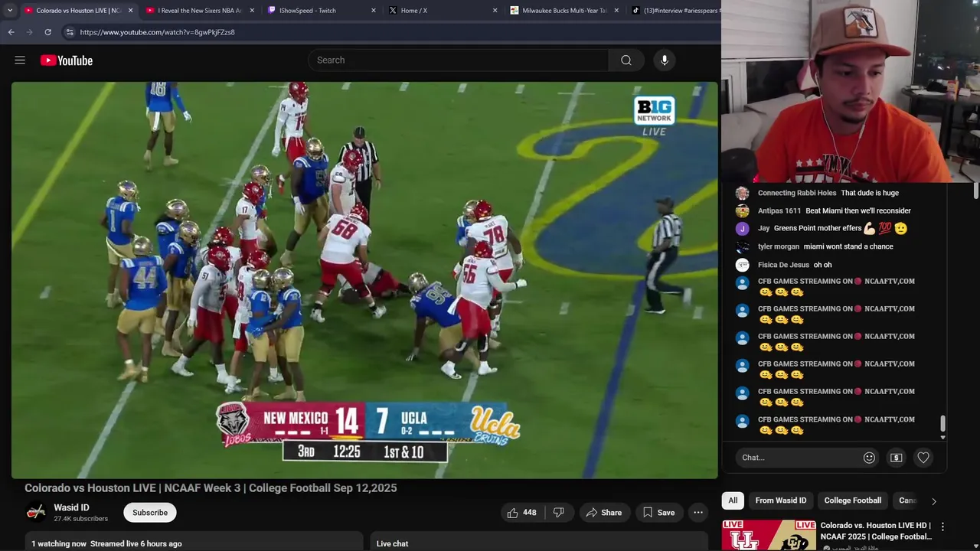Open the tab search dropdown
Image resolution: width=980 pixels, height=551 pixels.
(x=9, y=11)
